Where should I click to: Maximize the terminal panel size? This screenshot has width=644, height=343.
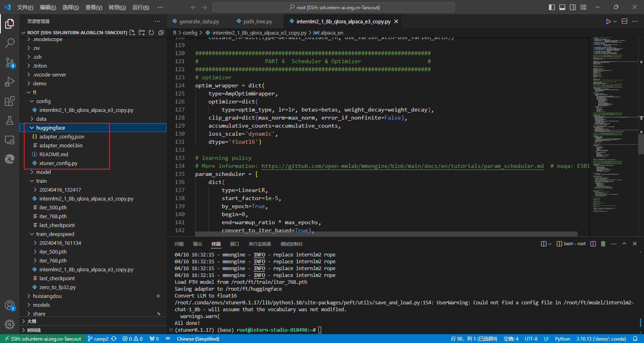(624, 244)
